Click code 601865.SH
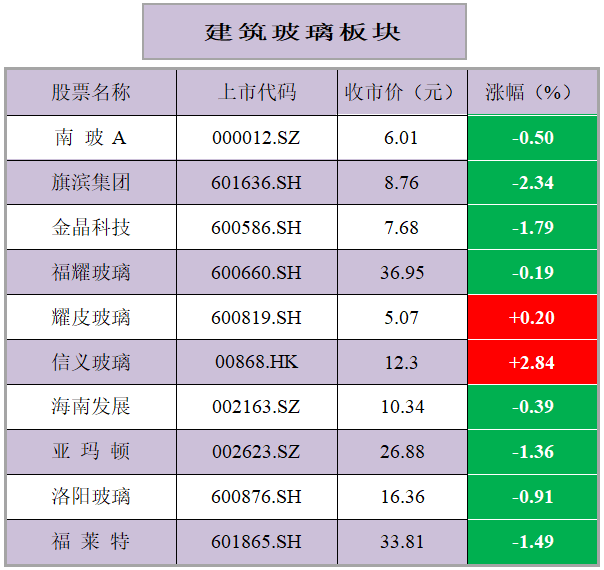This screenshot has height=570, width=604. click(256, 542)
